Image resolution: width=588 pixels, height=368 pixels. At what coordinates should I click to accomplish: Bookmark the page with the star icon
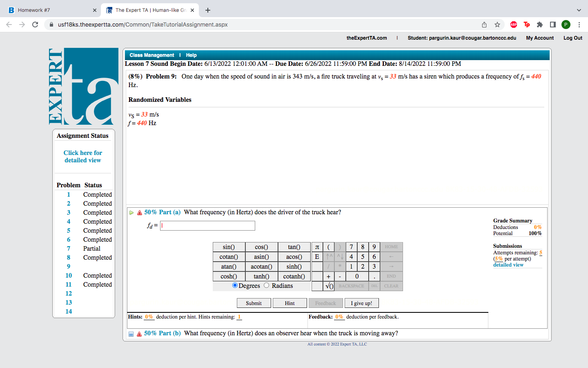pyautogui.click(x=497, y=25)
